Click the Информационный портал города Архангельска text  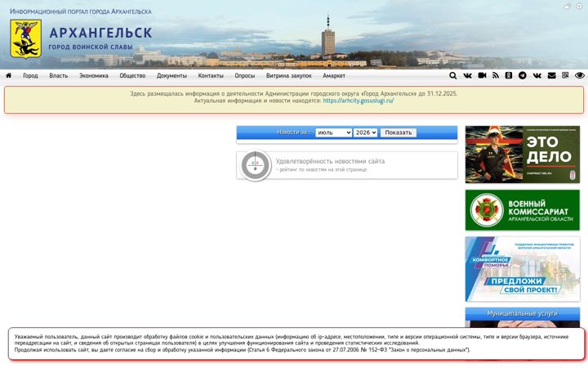tap(81, 11)
